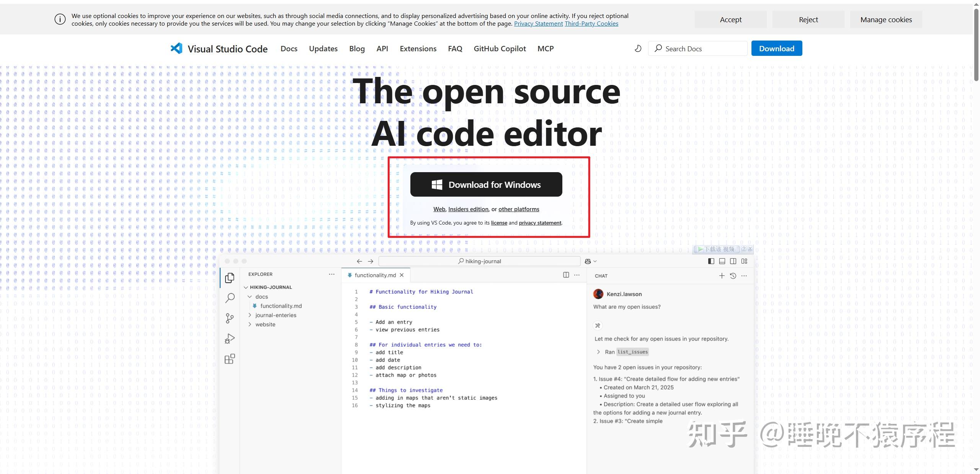Click the Visual Studio Code logo
This screenshot has height=474, width=980.
(176, 49)
